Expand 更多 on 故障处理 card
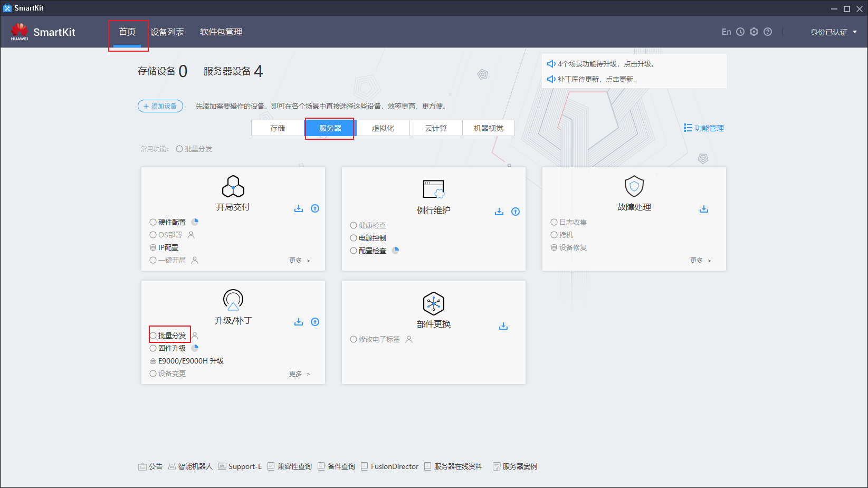This screenshot has height=488, width=868. (701, 260)
